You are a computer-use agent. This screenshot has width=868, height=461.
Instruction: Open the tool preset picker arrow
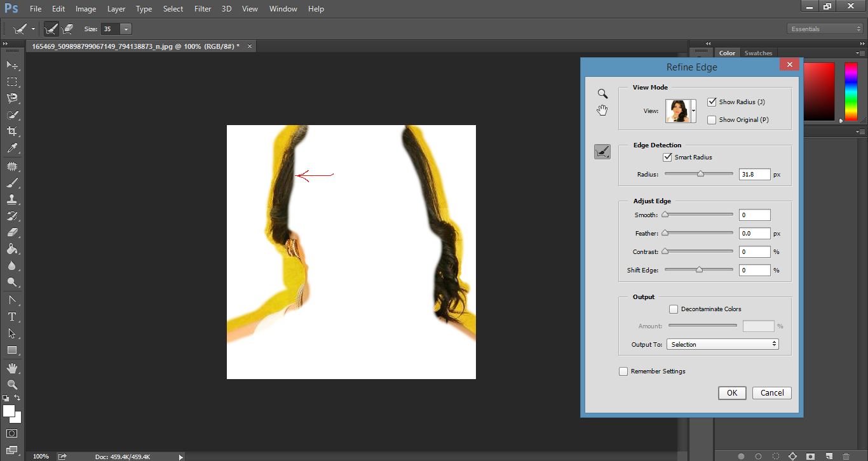pos(33,29)
